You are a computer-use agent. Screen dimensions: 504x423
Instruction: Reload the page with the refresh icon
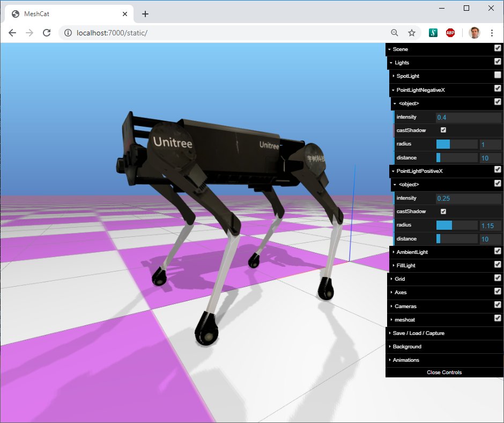tap(47, 33)
